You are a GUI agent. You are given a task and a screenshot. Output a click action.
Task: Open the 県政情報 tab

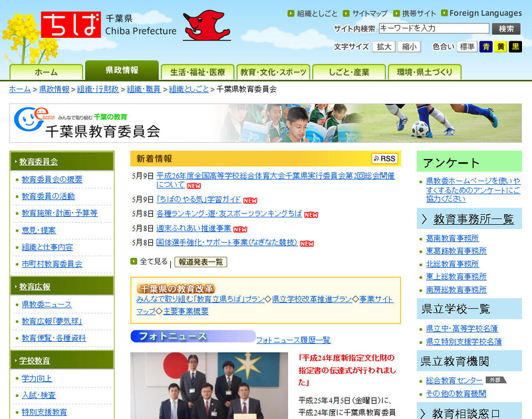(122, 70)
